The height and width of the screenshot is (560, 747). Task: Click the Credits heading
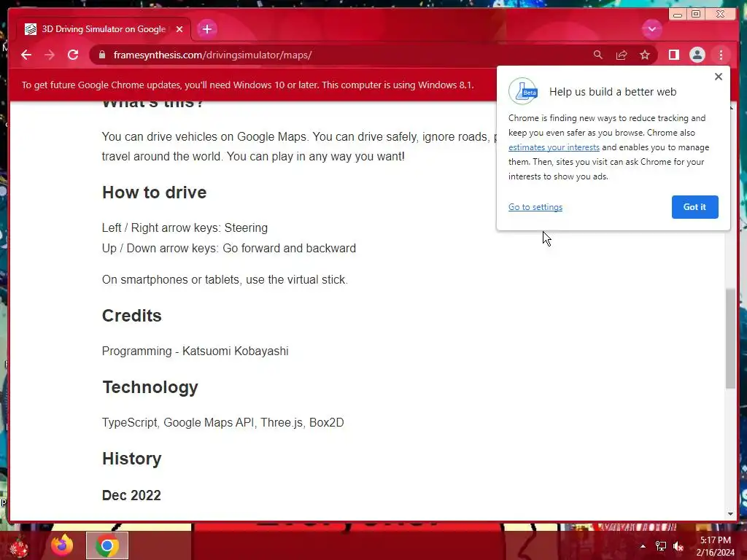(132, 316)
